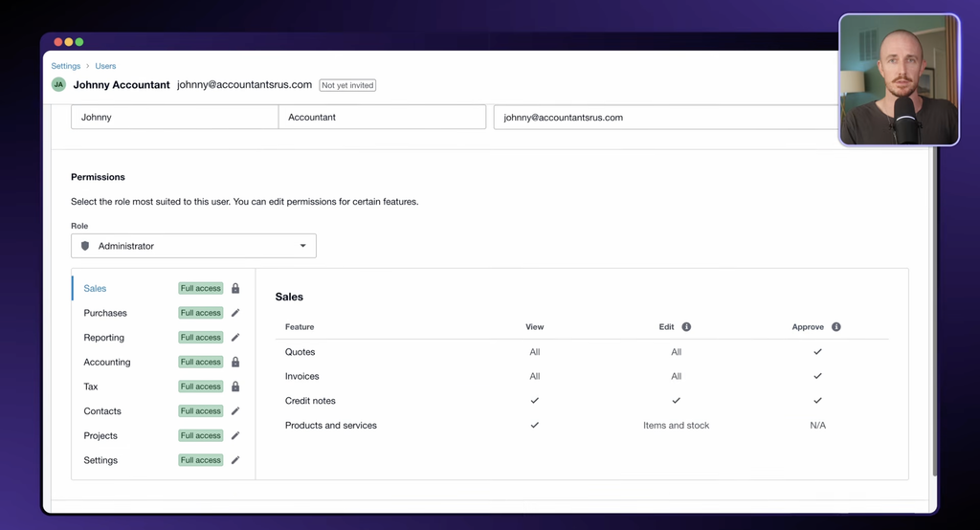Edit Settings permissions via pencil icon

click(235, 460)
